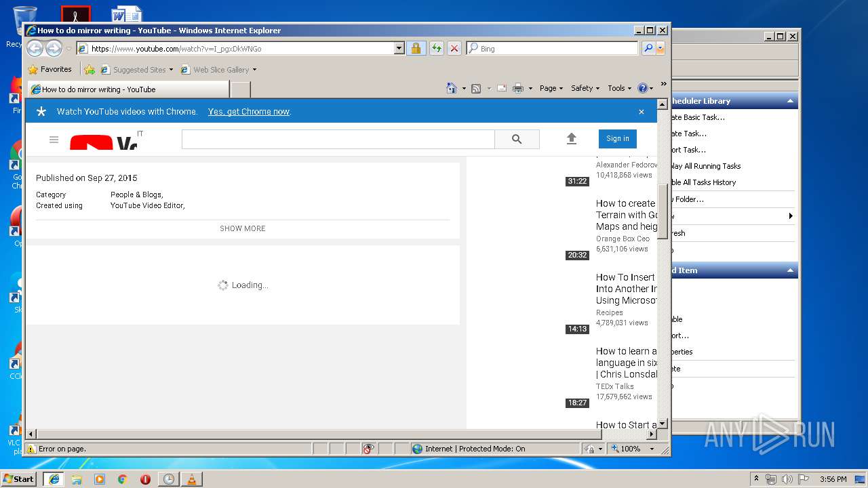
Task: Go forward with the IE forward arrow
Action: pyautogui.click(x=54, y=48)
